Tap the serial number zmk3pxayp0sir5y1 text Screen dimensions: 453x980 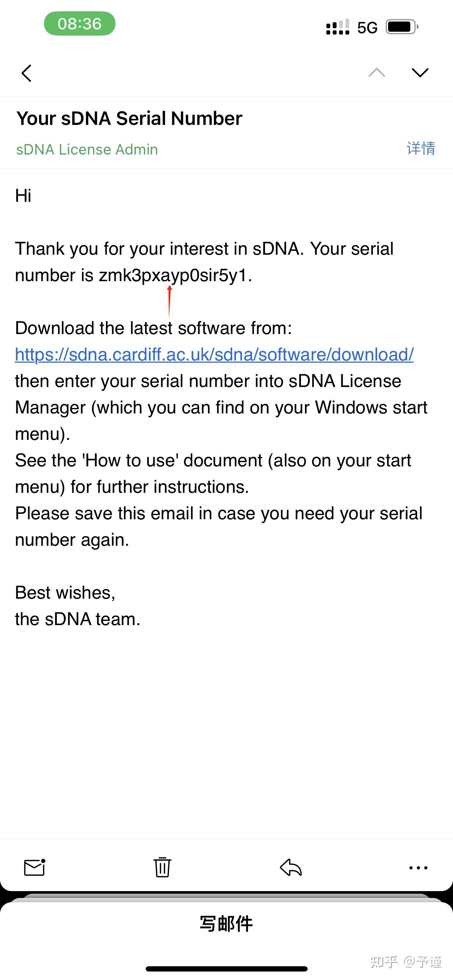click(x=173, y=275)
